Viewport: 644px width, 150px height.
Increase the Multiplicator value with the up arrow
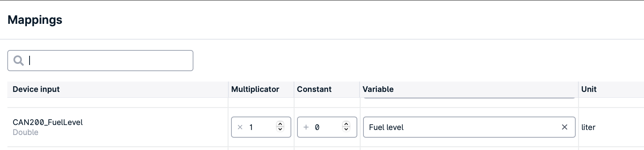click(280, 124)
